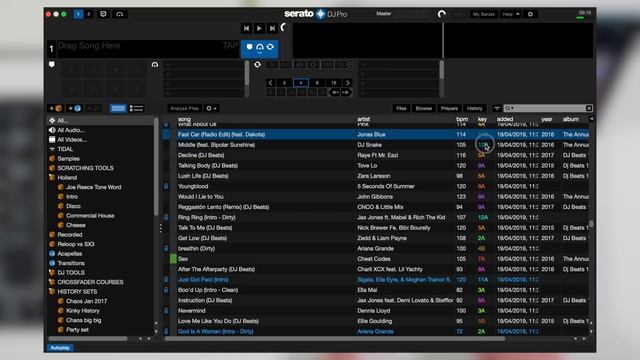640x360 pixels.
Task: Select the track 'Youngblood'
Action: 193,186
